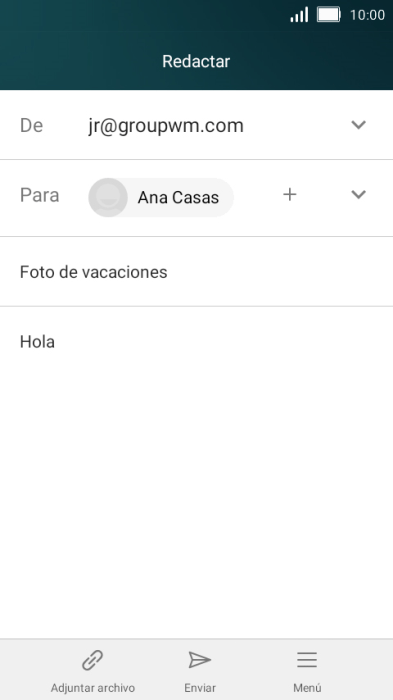
Task: Tap Ana Casas contact avatar
Action: [108, 197]
